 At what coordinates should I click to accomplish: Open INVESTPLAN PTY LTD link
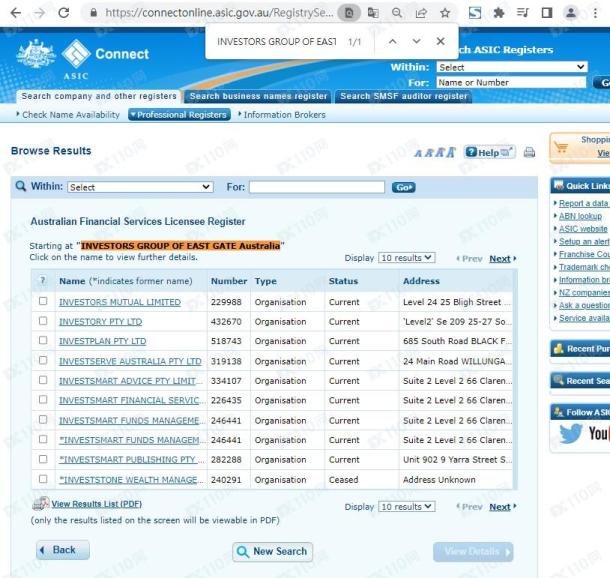tap(102, 341)
